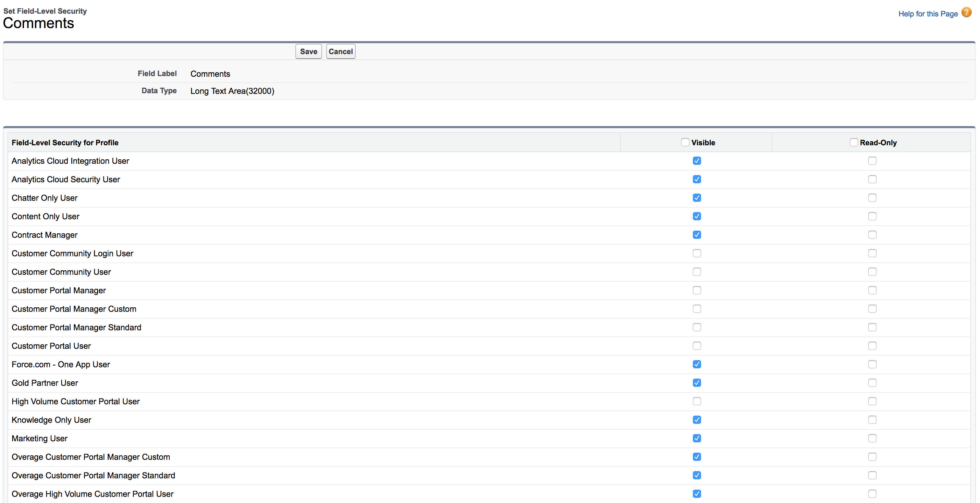980x503 pixels.
Task: Check Read-Only for Force.com - One App User
Action: tap(872, 365)
